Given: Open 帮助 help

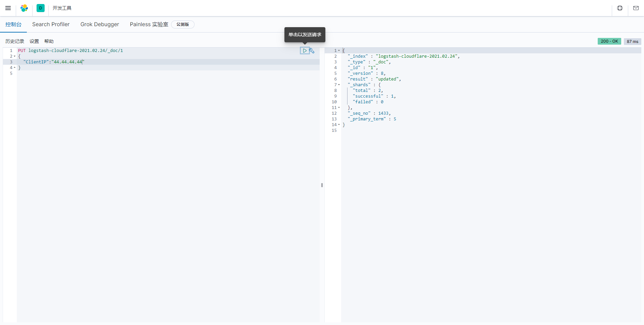Looking at the screenshot, I should [49, 41].
